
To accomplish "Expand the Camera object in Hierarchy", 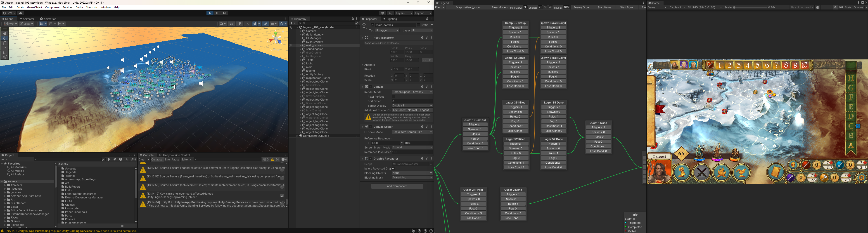I will click(x=301, y=31).
